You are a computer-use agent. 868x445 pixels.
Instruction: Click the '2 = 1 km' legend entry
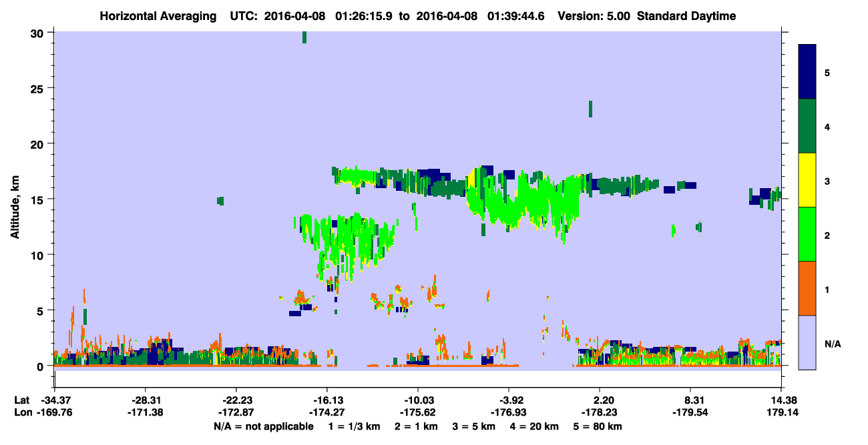[420, 426]
